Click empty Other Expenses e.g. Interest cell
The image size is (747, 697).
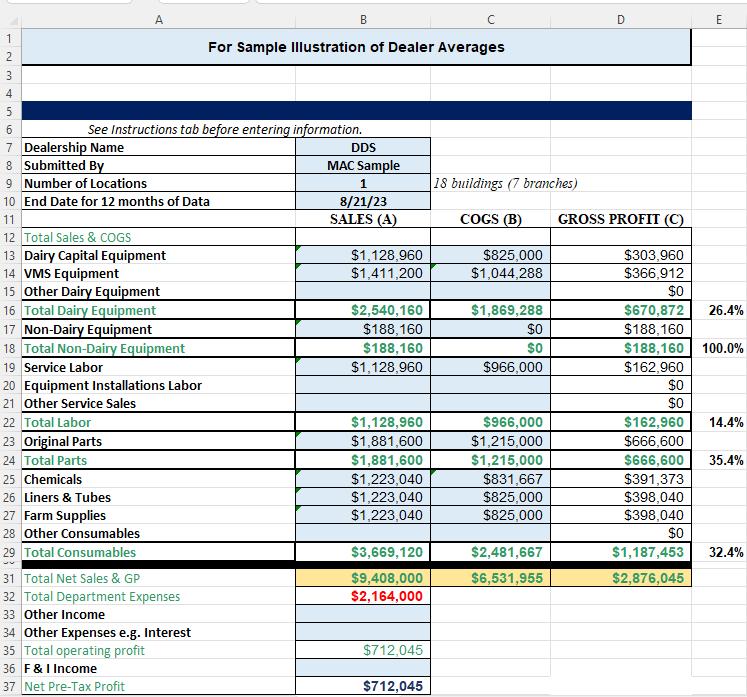coord(363,632)
